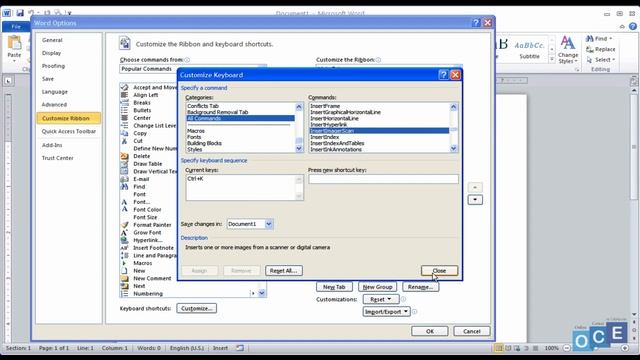Click the Move Down arrow button
Viewport: 640px width, 360px height.
(x=475, y=200)
